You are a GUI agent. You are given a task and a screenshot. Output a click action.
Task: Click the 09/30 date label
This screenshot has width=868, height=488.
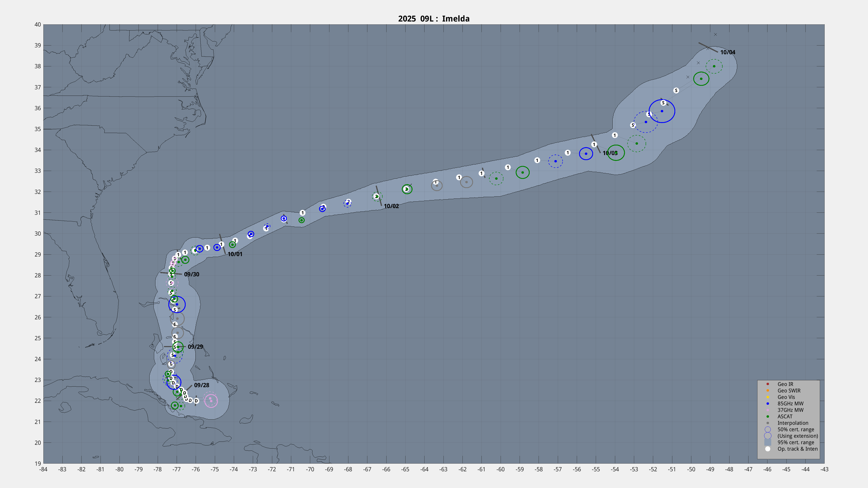pyautogui.click(x=191, y=274)
